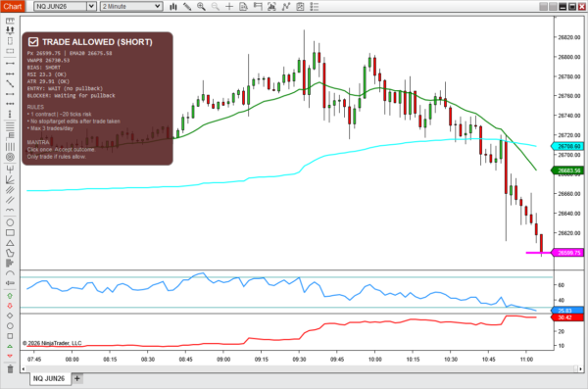The image size is (588, 389).
Task: Open the strategies icon in toolbar
Action: click(286, 7)
